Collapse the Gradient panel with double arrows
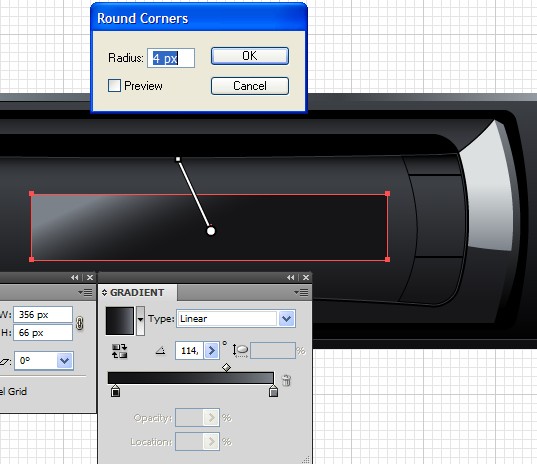This screenshot has width=537, height=464. 290,277
